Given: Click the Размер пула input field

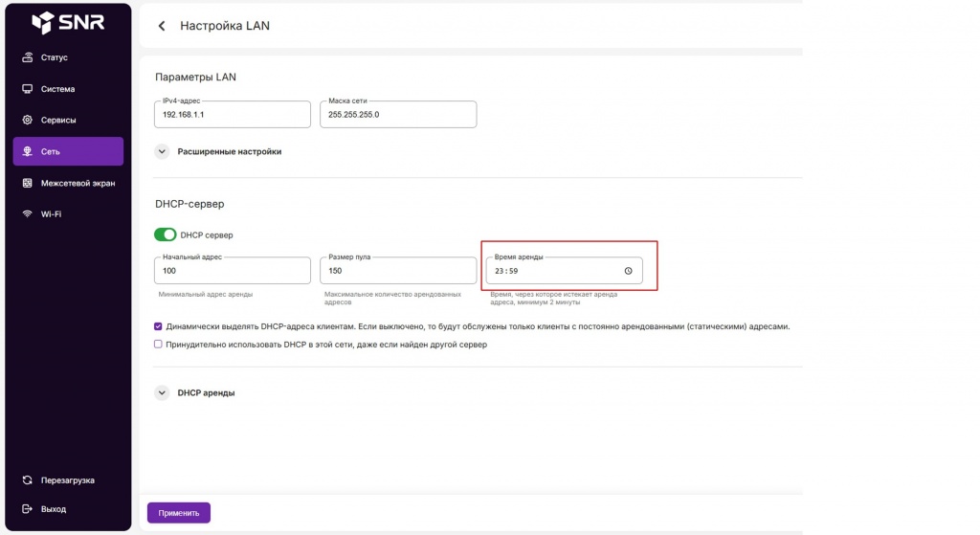Looking at the screenshot, I should pyautogui.click(x=397, y=271).
